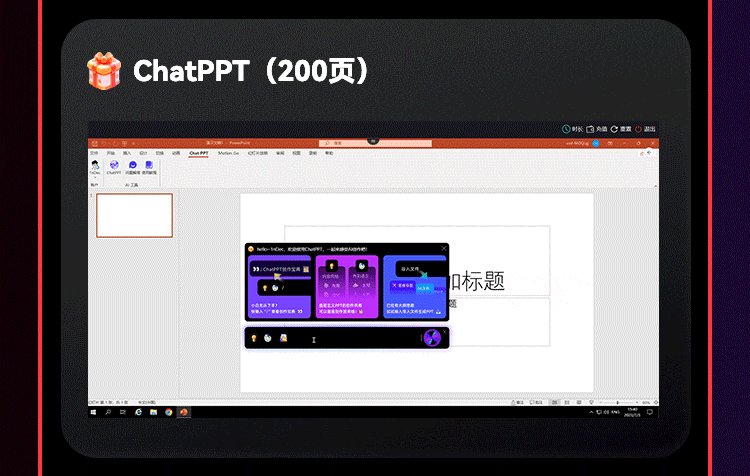Click the circular-arrow 重置 reset icon
The width and height of the screenshot is (750, 476).
pos(614,129)
